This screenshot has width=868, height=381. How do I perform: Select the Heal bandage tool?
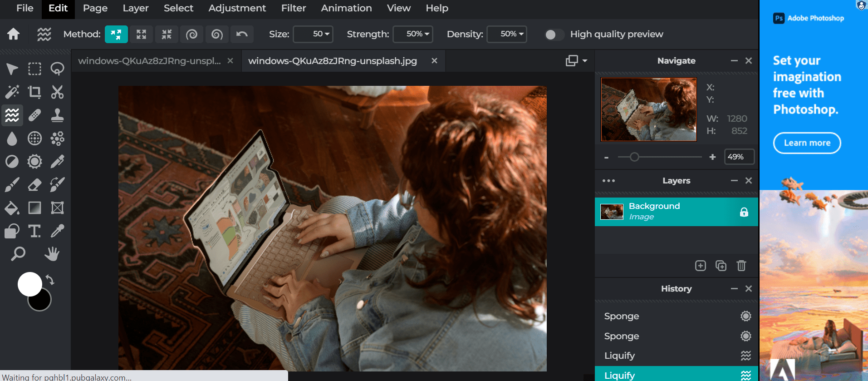(34, 115)
